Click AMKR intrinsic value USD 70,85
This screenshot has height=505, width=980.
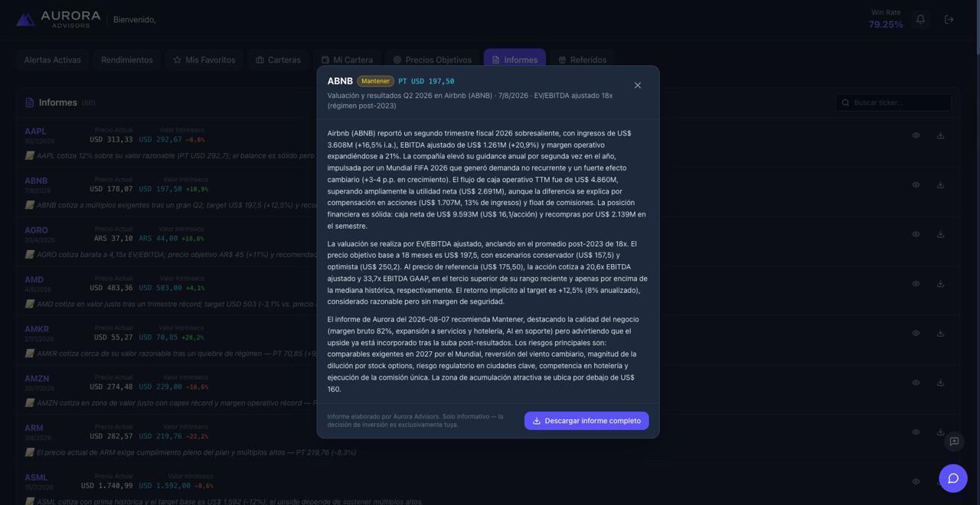click(158, 337)
